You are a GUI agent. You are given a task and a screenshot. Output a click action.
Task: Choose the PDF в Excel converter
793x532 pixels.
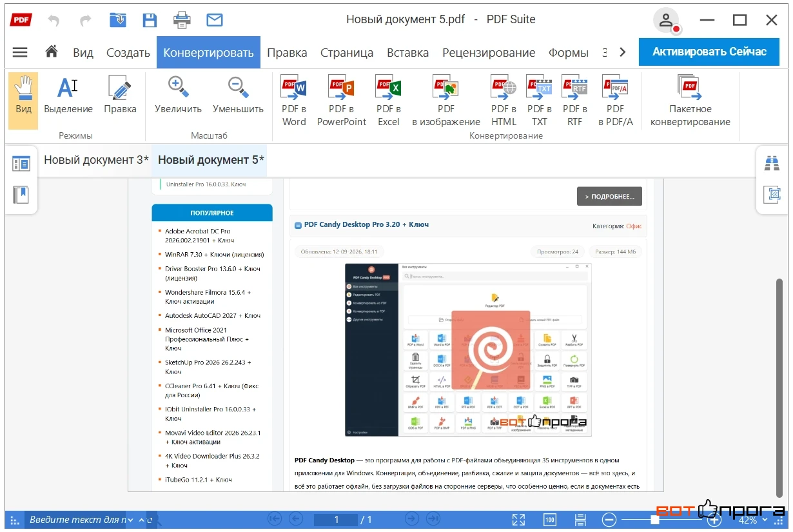[x=389, y=101]
